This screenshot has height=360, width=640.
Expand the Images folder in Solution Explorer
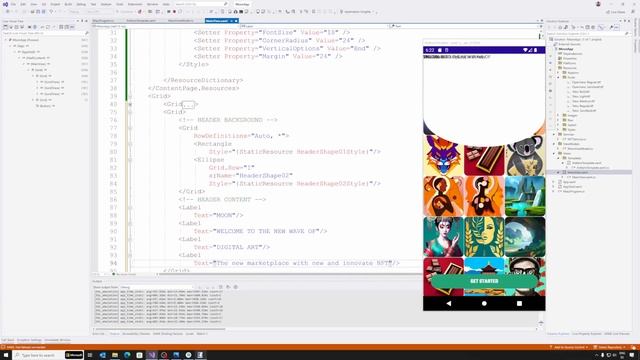point(559,116)
